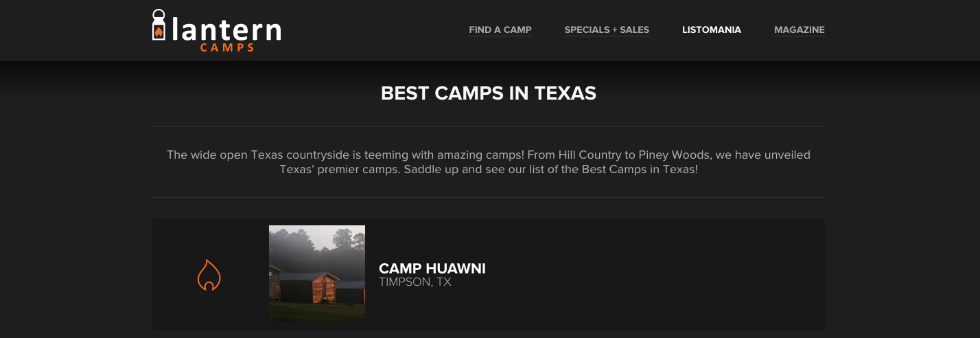This screenshot has width=980, height=338.
Task: Click the white "lantern" wordmark
Action: [x=226, y=30]
